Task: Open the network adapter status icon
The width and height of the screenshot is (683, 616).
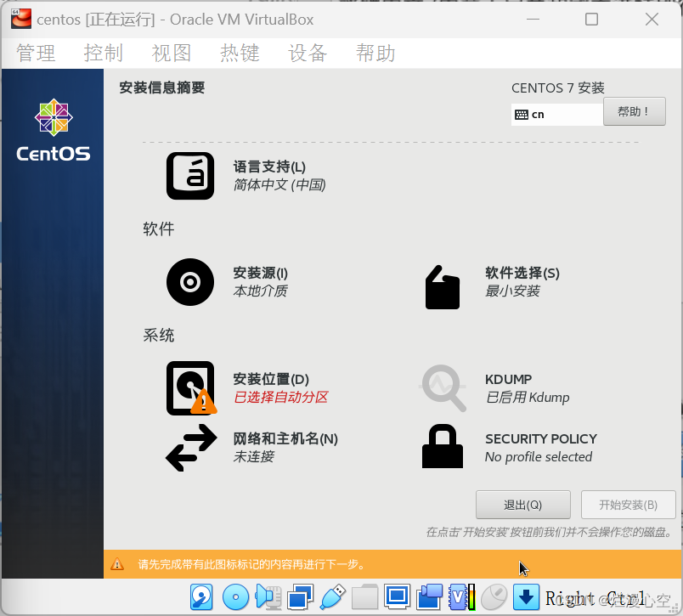Action: point(300,596)
